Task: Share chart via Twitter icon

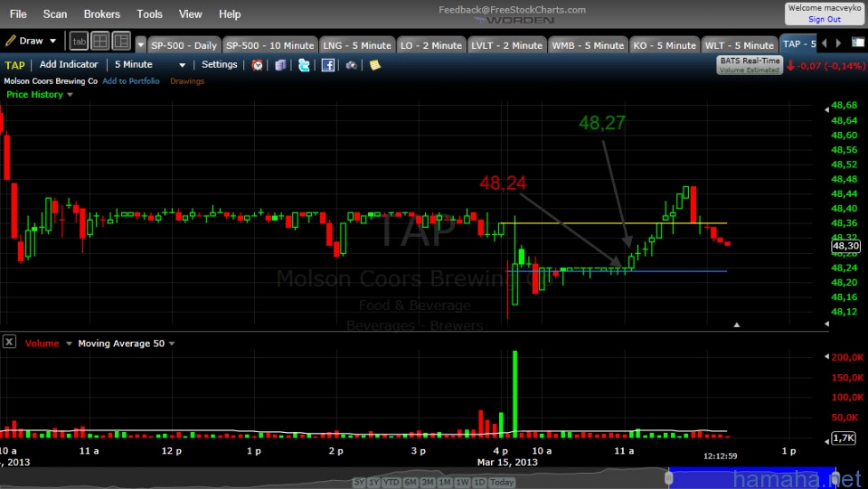Action: pos(304,65)
